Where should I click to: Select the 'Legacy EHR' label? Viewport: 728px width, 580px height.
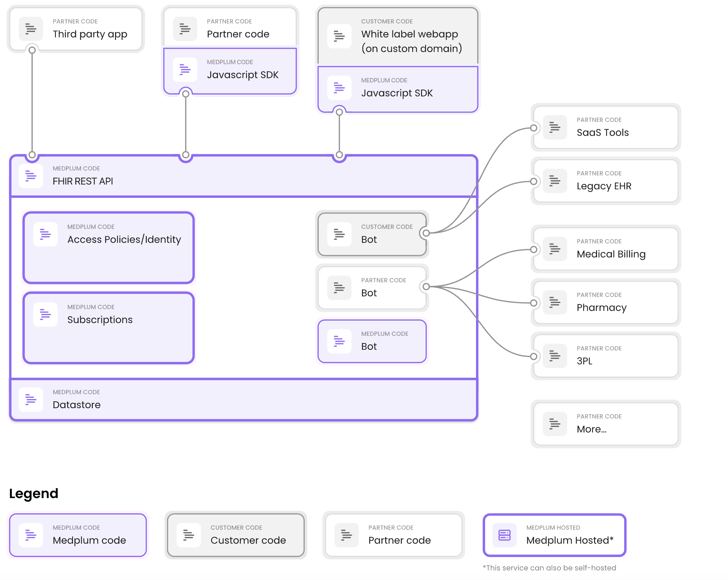pos(604,186)
